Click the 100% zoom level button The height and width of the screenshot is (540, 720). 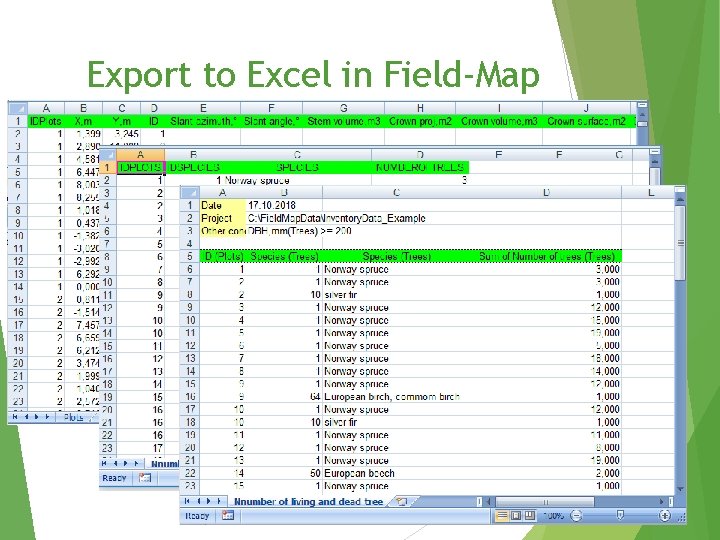click(x=553, y=516)
